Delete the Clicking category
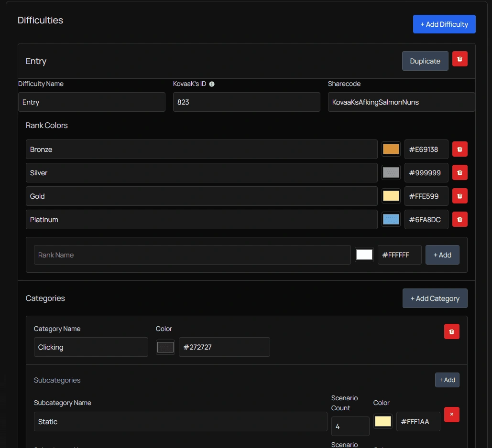 (451, 331)
